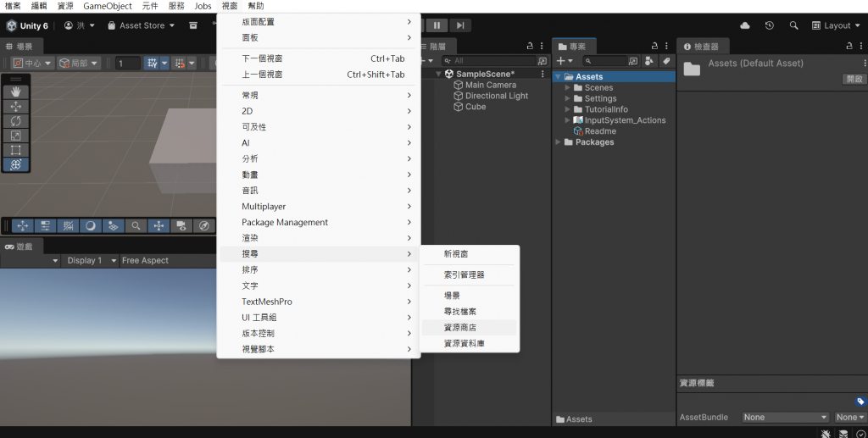Click the debug bug icon in status bar

826,433
